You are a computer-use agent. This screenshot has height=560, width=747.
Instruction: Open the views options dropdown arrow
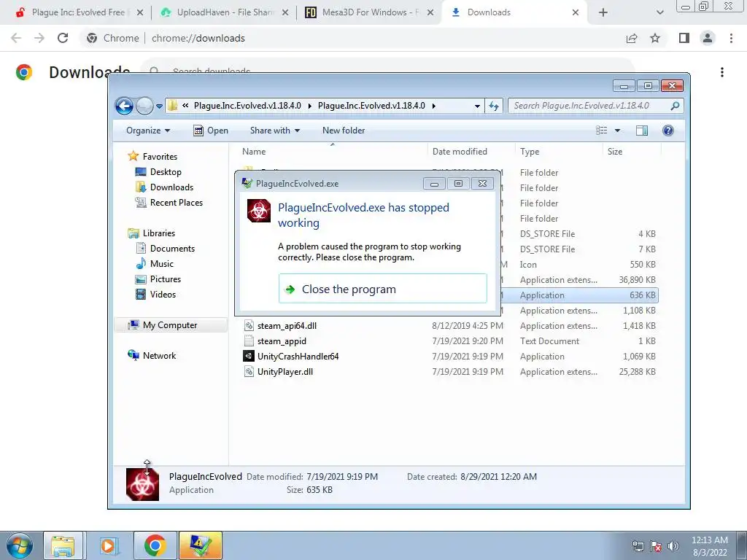(x=617, y=131)
